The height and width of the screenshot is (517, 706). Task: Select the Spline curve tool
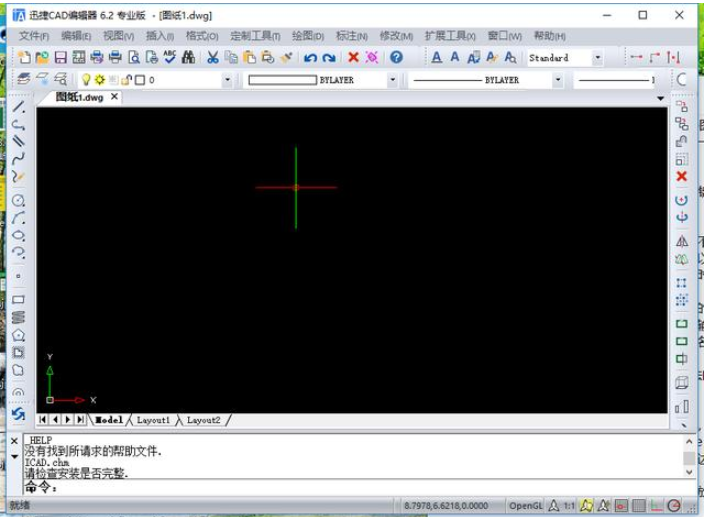click(18, 159)
